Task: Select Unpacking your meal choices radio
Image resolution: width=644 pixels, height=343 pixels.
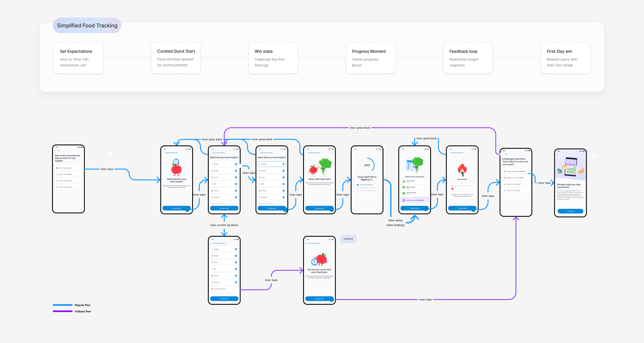Action: pyautogui.click(x=358, y=188)
